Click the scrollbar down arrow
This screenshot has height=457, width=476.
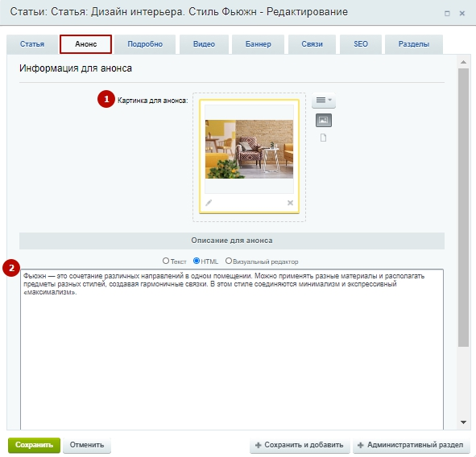click(x=463, y=422)
